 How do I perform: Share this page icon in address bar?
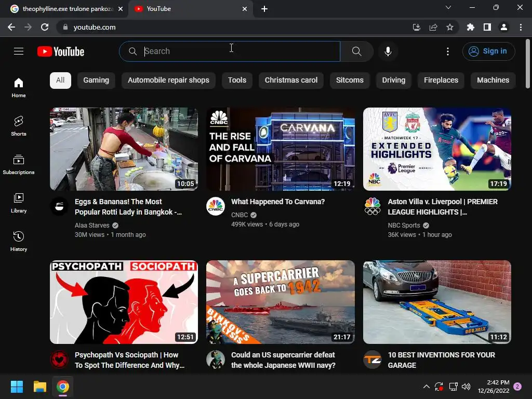click(433, 27)
